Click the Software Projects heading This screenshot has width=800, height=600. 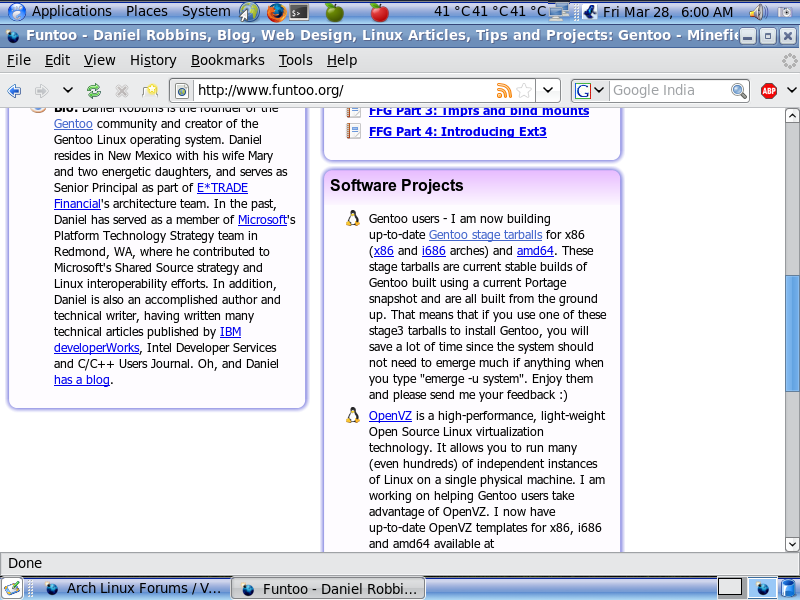pyautogui.click(x=396, y=185)
